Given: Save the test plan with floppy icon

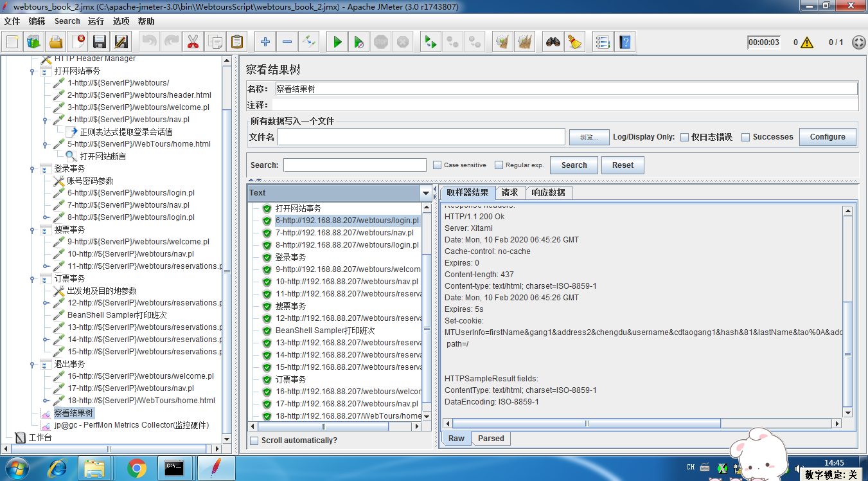Looking at the screenshot, I should (100, 42).
